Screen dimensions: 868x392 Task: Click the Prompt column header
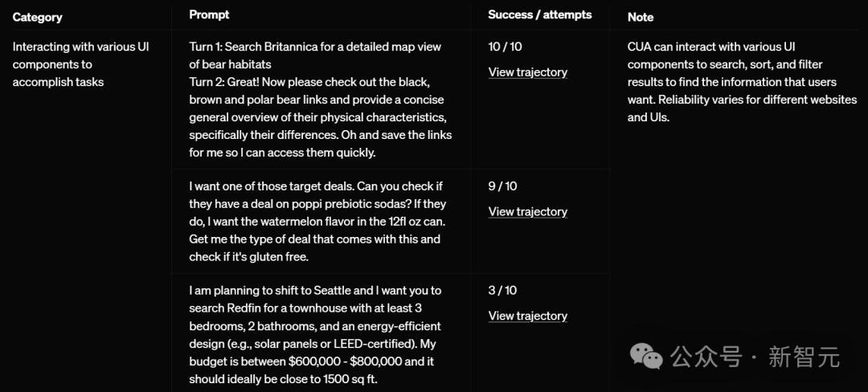tap(209, 14)
